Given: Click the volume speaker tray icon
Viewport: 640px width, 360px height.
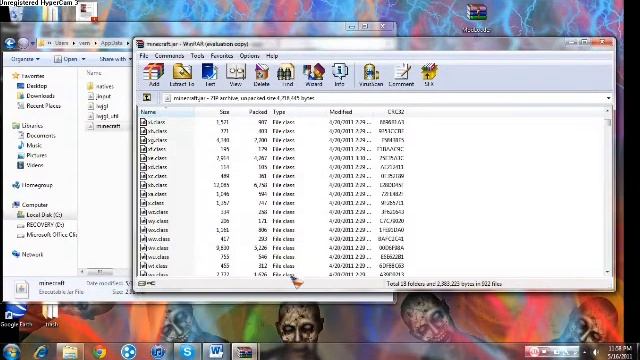Looking at the screenshot, I should [x=596, y=351].
